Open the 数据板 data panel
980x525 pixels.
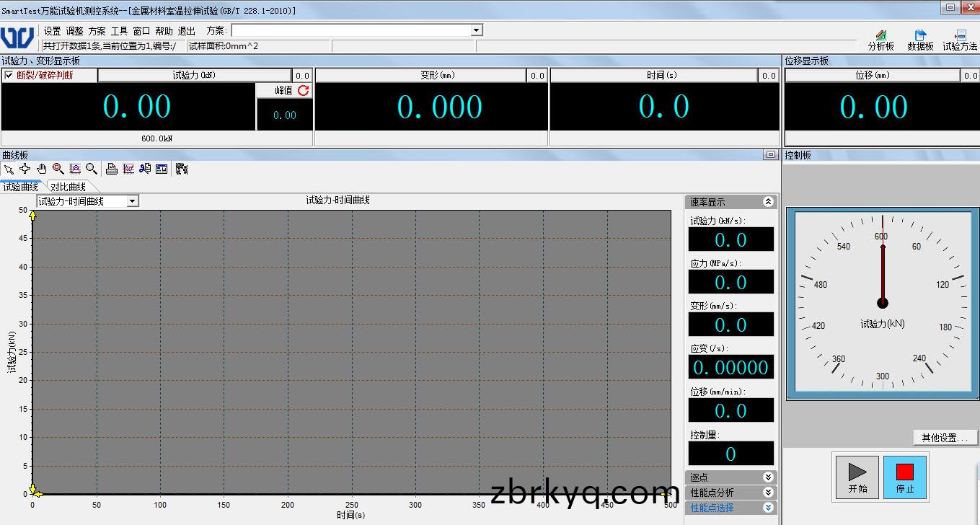920,40
